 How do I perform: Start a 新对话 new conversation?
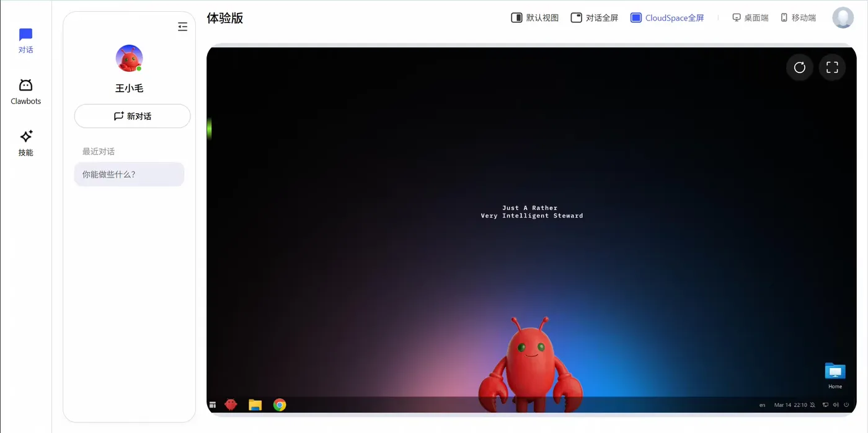click(x=132, y=116)
